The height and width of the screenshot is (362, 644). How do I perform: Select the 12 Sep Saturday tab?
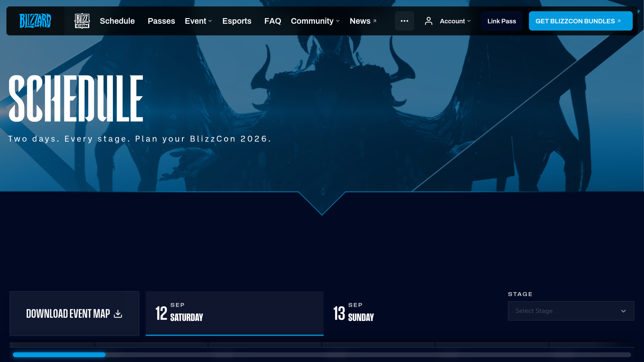[x=234, y=313]
